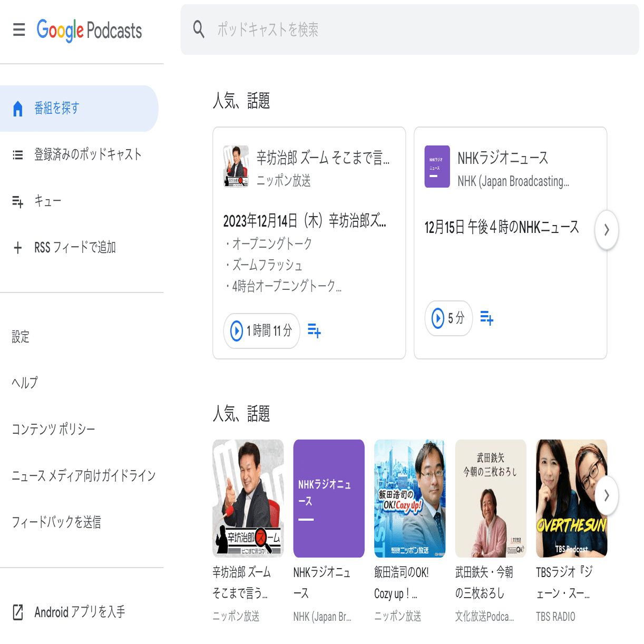Image resolution: width=644 pixels, height=644 pixels.
Task: Click NHK (Japan Br… label in grid
Action: tap(322, 617)
